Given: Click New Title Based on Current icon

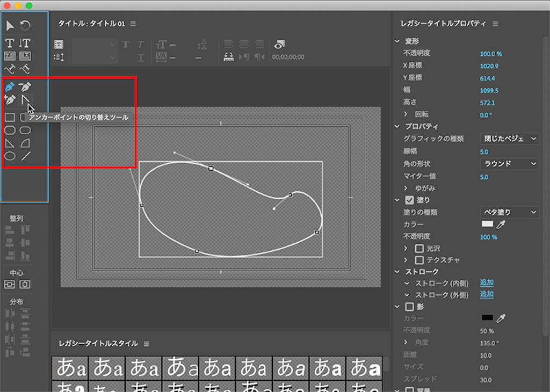Looking at the screenshot, I should [x=59, y=44].
